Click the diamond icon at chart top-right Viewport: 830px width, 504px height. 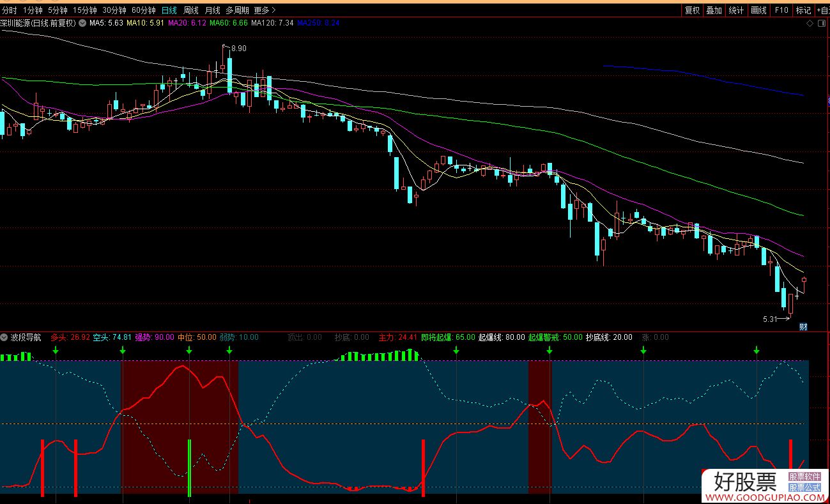(x=810, y=24)
